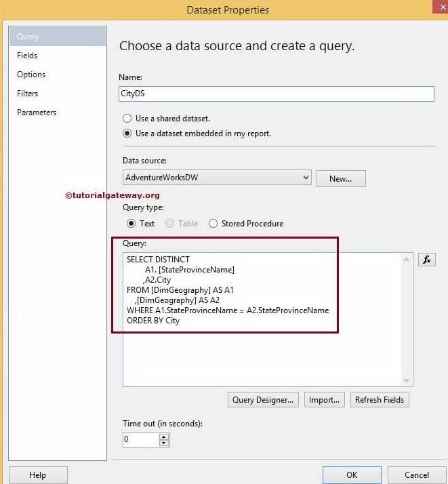Click the Cancel button
Image resolution: width=448 pixels, height=484 pixels.
(x=417, y=475)
